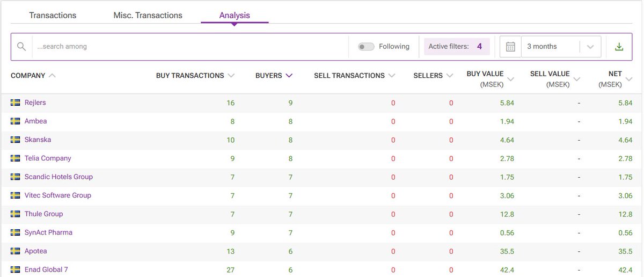
Task: Open the Telia Company link
Action: point(48,158)
